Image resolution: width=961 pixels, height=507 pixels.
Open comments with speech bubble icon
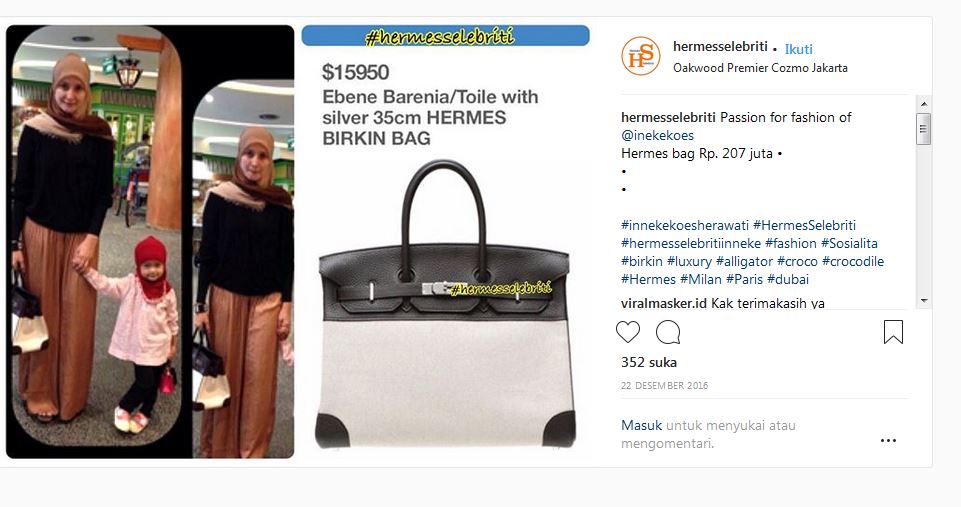pyautogui.click(x=668, y=332)
